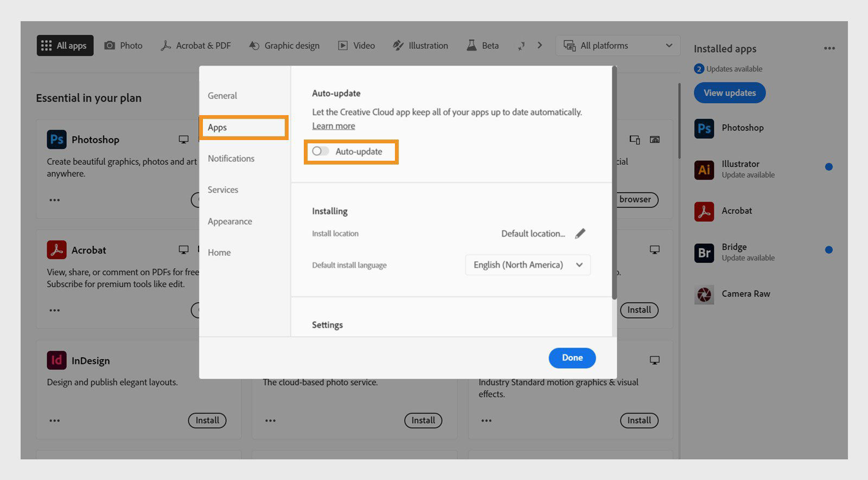Viewport: 868px width, 480px height.
Task: Click the browser button on right card
Action: pos(637,199)
